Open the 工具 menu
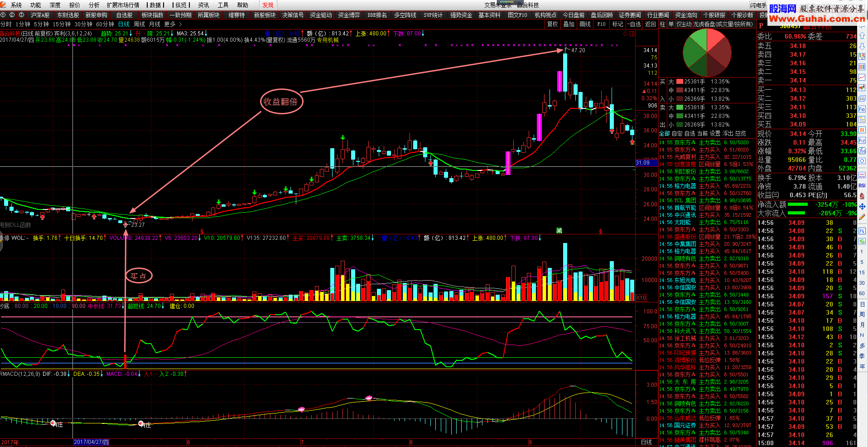This screenshot has height=447, width=868. click(223, 5)
